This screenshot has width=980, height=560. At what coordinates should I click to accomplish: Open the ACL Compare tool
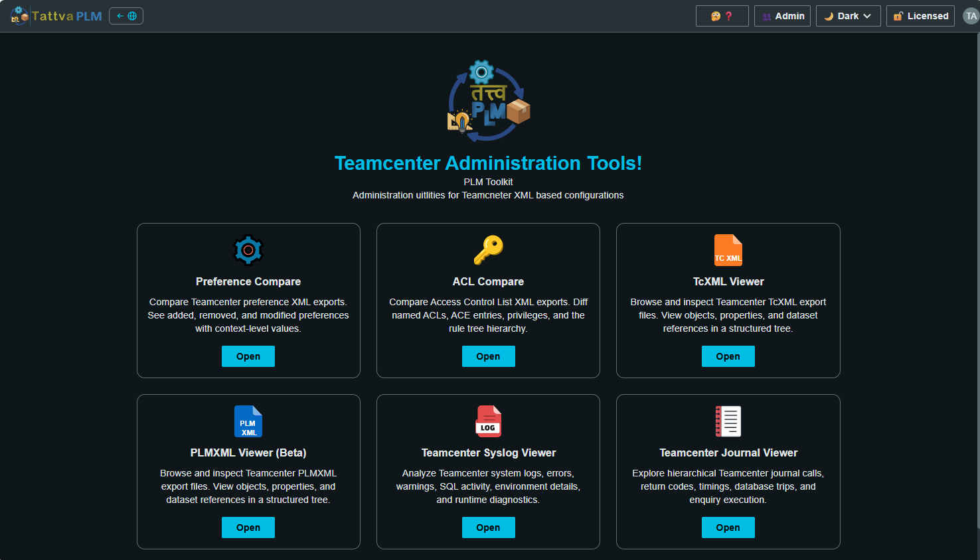tap(488, 356)
